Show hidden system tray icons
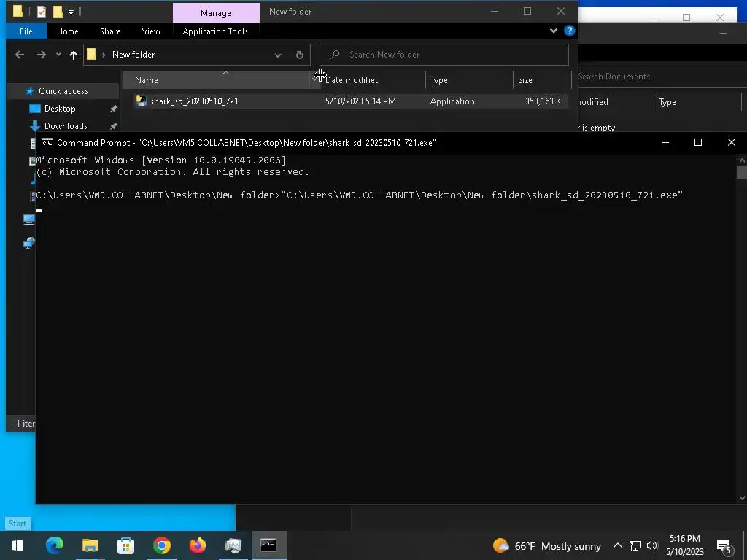Image resolution: width=747 pixels, height=560 pixels. [617, 545]
